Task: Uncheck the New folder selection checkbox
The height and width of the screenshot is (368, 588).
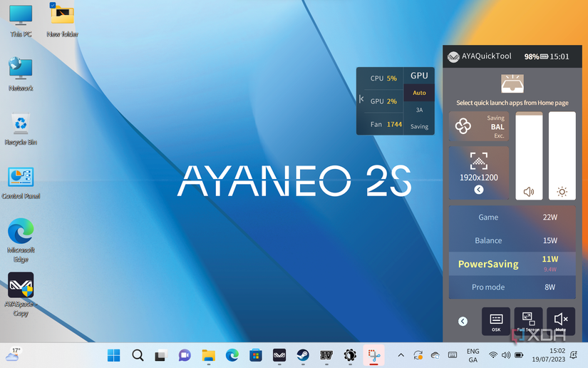Action: (x=53, y=5)
